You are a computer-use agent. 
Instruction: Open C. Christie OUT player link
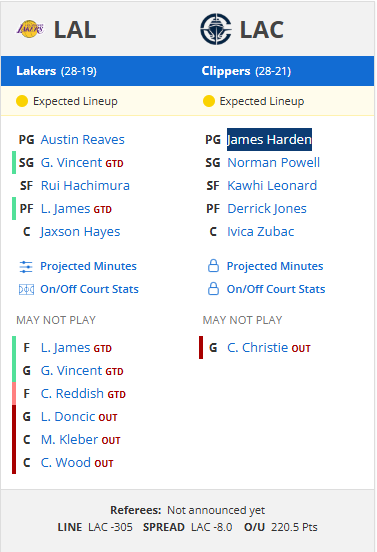[x=269, y=348]
